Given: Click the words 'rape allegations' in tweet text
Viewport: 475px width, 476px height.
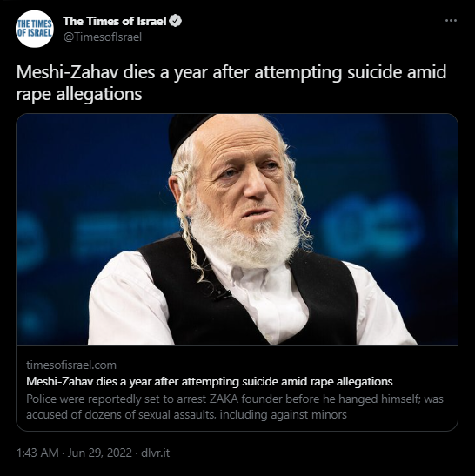Looking at the screenshot, I should tap(79, 94).
